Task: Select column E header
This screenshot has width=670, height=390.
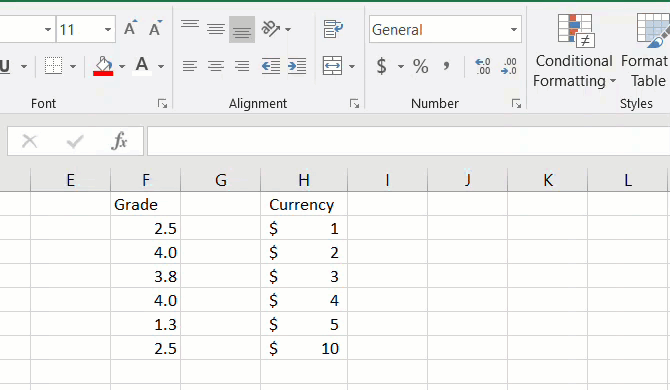Action: (x=71, y=180)
